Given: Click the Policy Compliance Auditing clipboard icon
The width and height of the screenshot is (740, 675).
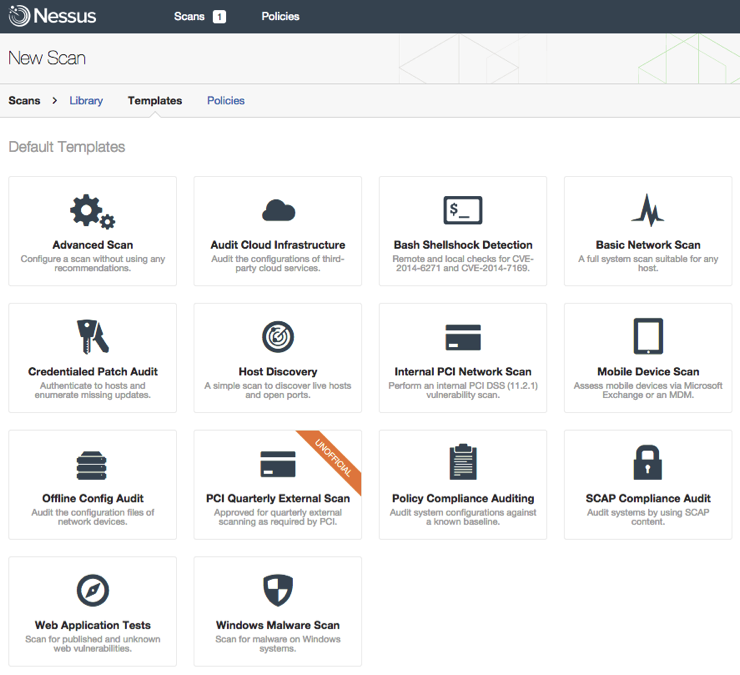Looking at the screenshot, I should point(463,462).
